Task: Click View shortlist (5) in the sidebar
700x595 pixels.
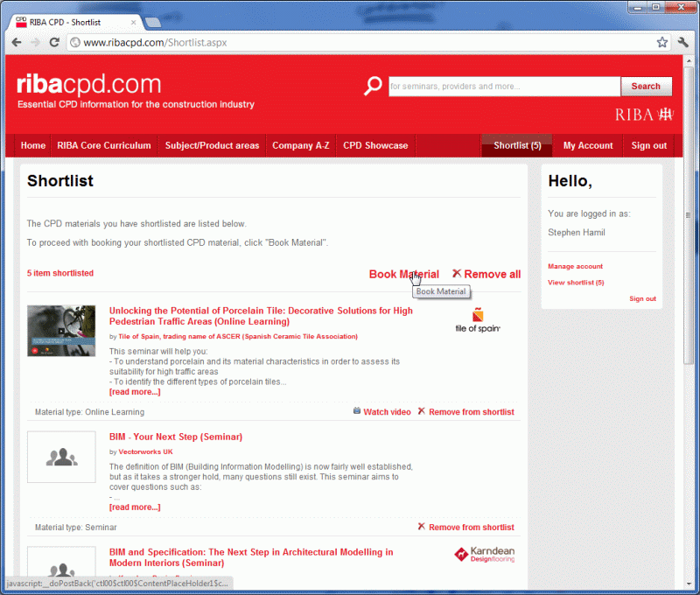Action: click(x=576, y=283)
